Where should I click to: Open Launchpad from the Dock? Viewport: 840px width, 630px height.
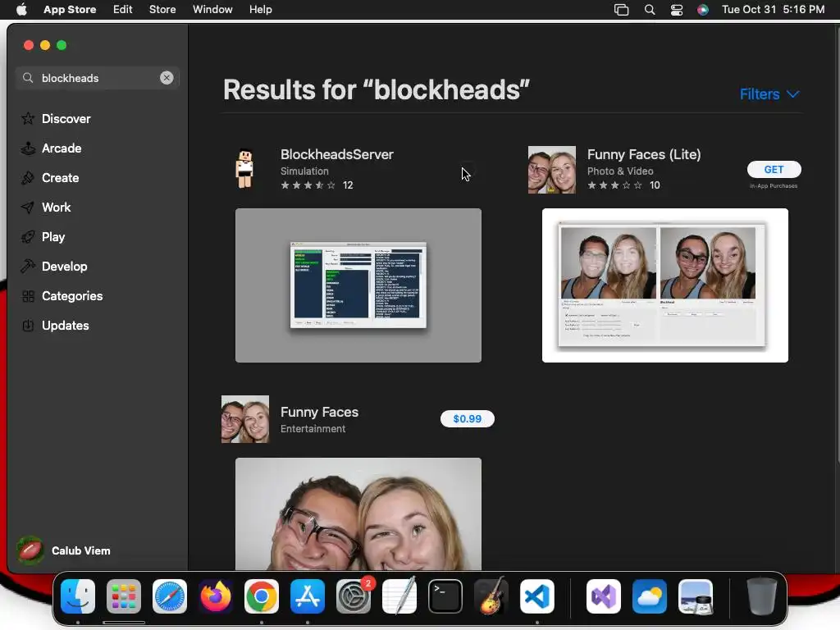pyautogui.click(x=124, y=596)
